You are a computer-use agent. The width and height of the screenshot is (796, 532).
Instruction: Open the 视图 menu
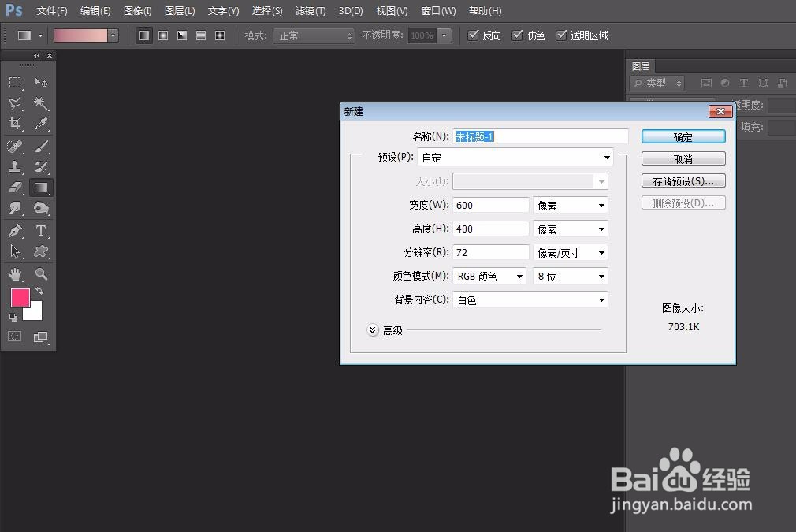[x=392, y=11]
